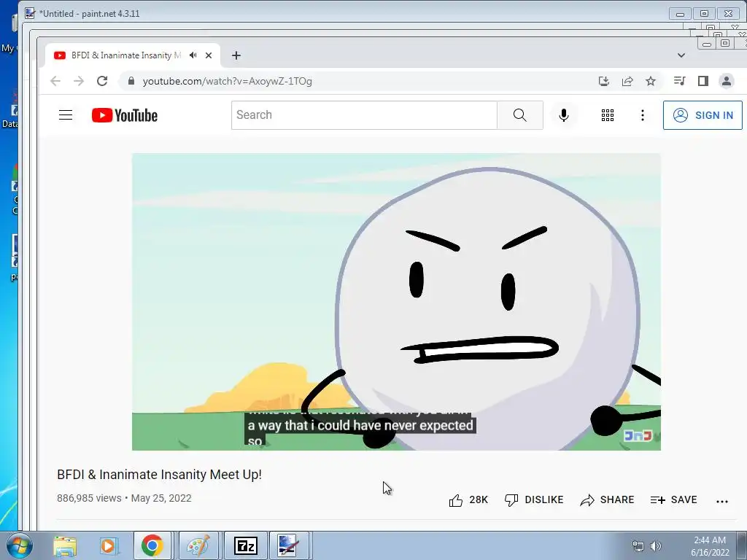The image size is (747, 560).
Task: Search with your voice microphone
Action: 564,115
